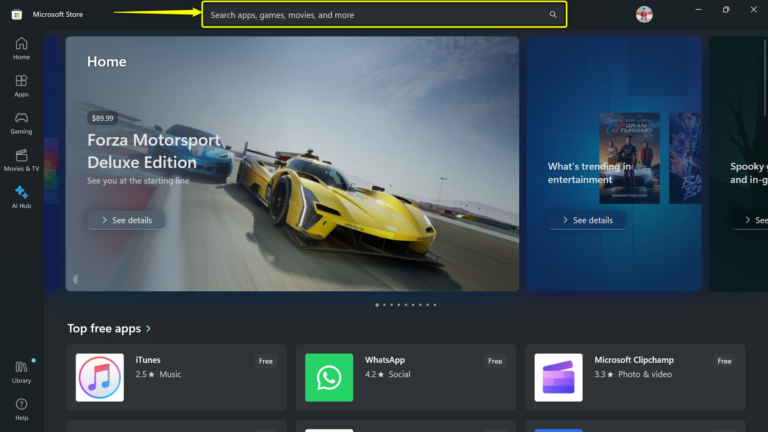Open the AI Hub page

[x=21, y=196]
